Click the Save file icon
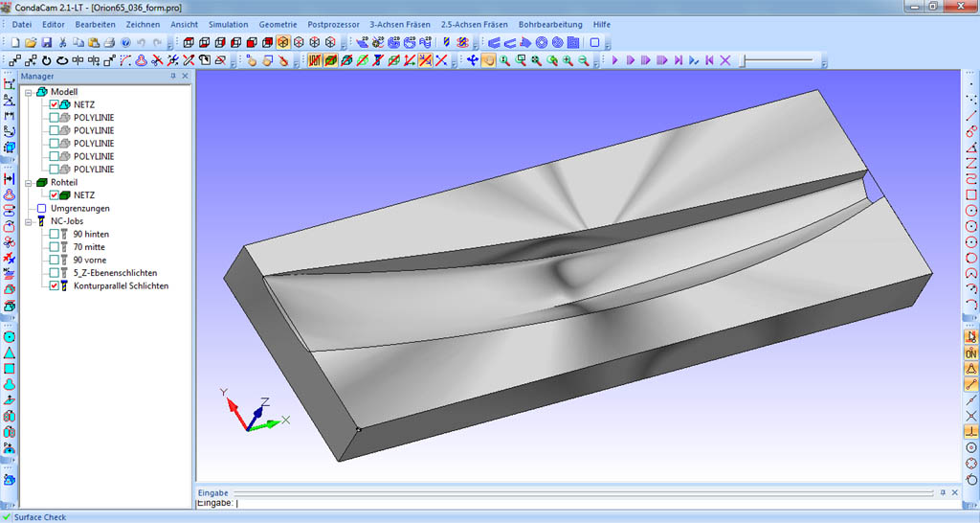 46,43
